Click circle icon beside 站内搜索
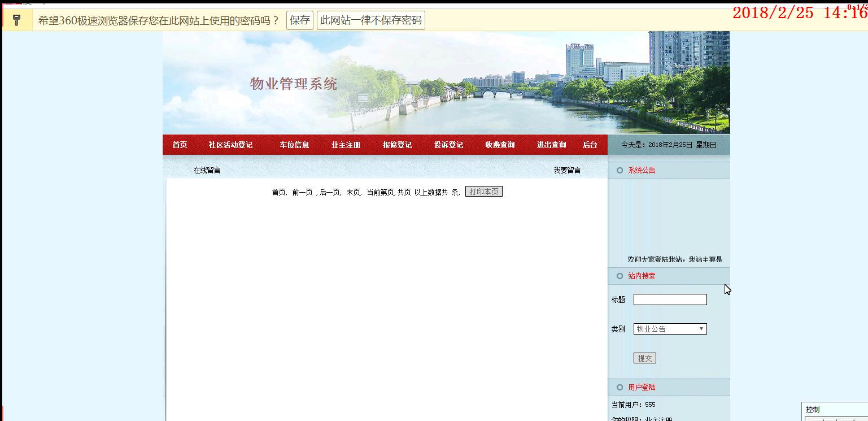 pos(620,276)
